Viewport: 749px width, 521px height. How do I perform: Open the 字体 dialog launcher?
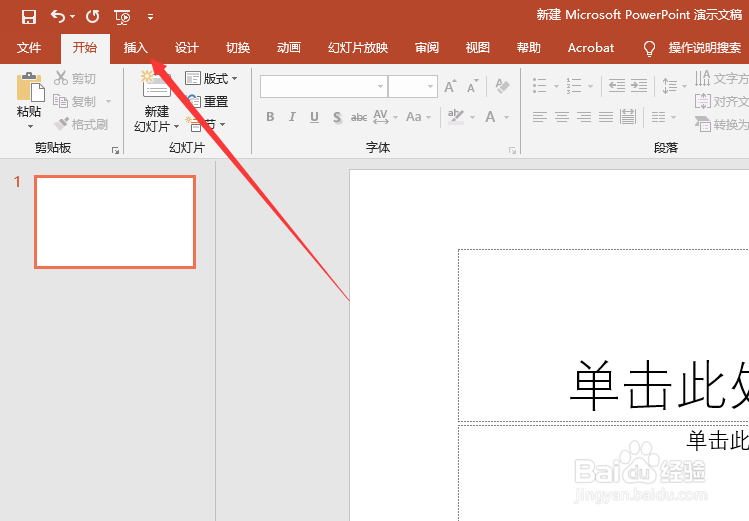pos(513,150)
